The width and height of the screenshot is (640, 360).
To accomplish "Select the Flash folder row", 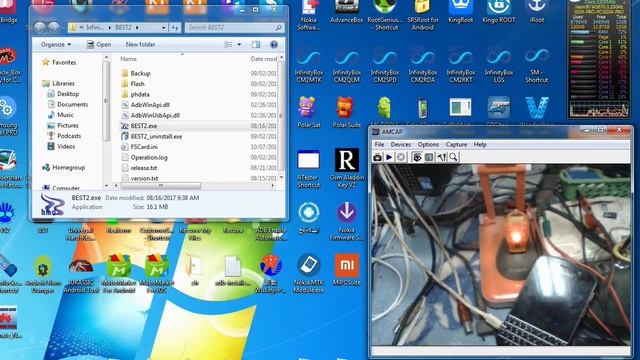I will (x=198, y=84).
